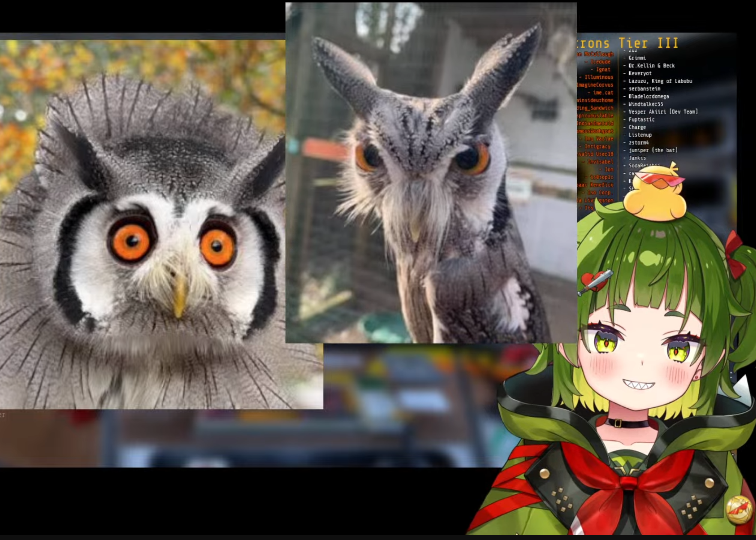
Task: Click the patron name 'Windtalker55'
Action: click(646, 104)
